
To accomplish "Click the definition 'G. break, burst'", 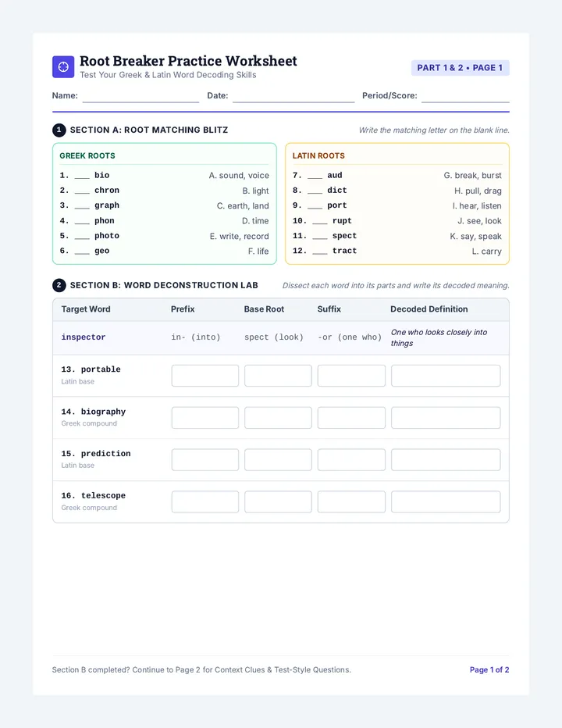I will coord(472,176).
